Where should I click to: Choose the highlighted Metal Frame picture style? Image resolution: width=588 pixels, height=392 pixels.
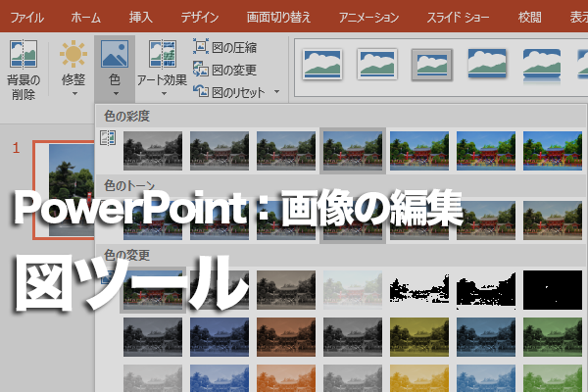431,64
